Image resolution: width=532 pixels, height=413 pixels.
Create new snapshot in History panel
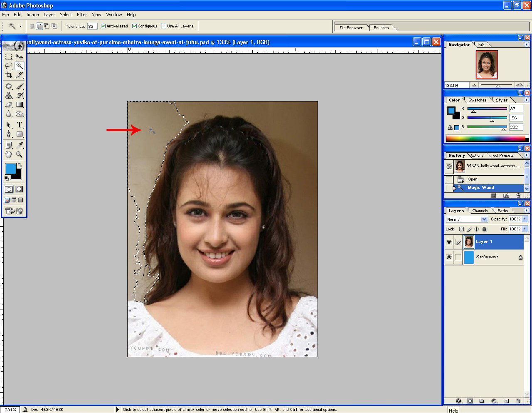pyautogui.click(x=506, y=195)
